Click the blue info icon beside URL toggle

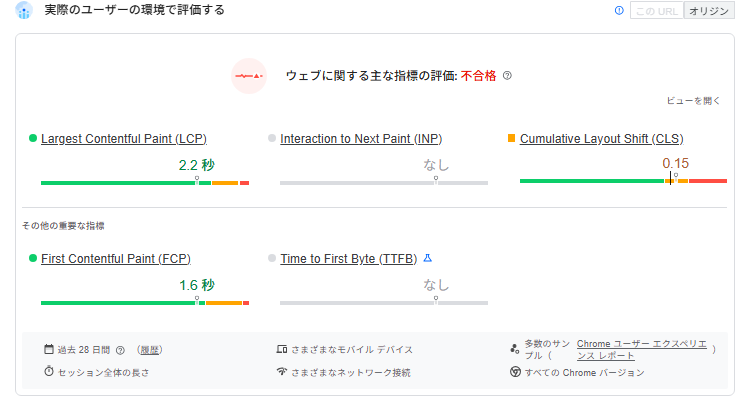[619, 10]
